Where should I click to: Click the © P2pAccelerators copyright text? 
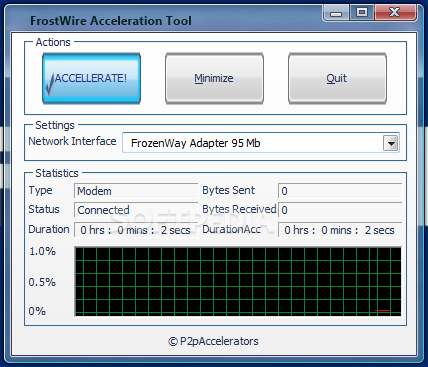[x=213, y=341]
